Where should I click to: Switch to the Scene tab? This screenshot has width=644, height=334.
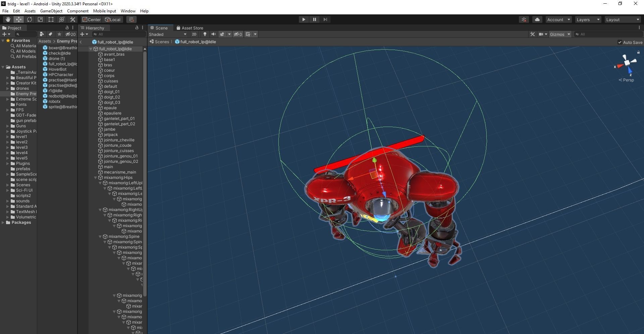pos(159,28)
